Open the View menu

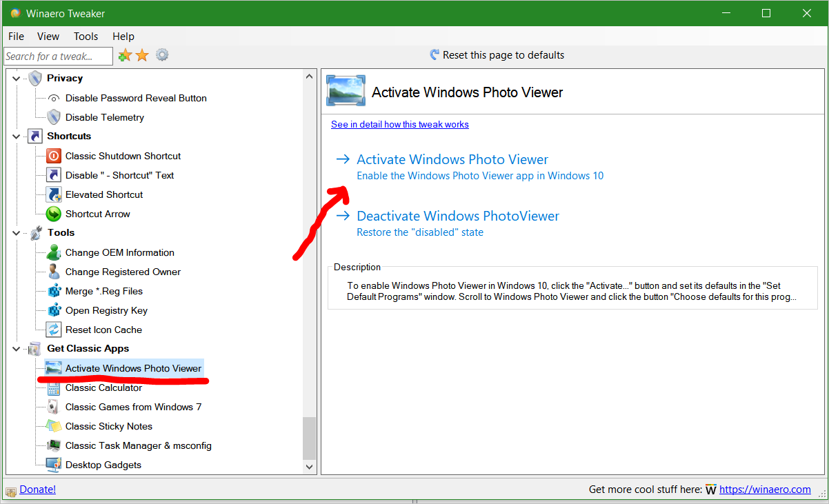pyautogui.click(x=48, y=37)
